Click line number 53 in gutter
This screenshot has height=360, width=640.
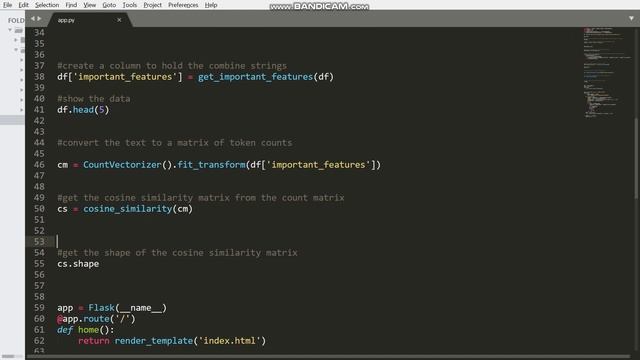[x=39, y=242]
